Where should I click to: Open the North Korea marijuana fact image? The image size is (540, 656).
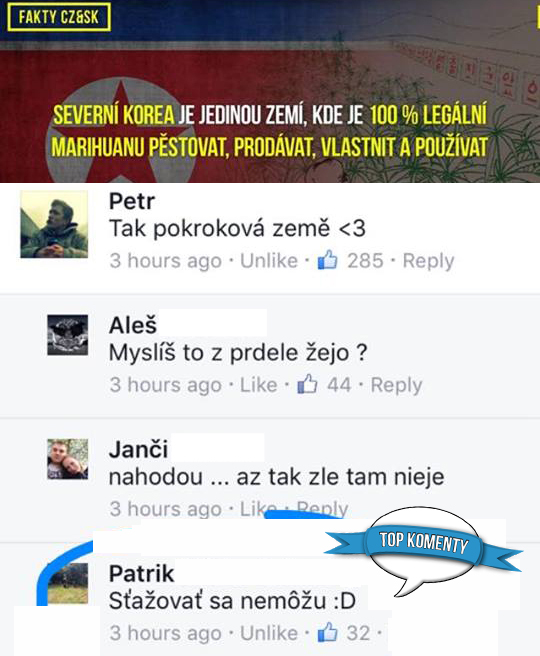click(x=270, y=91)
